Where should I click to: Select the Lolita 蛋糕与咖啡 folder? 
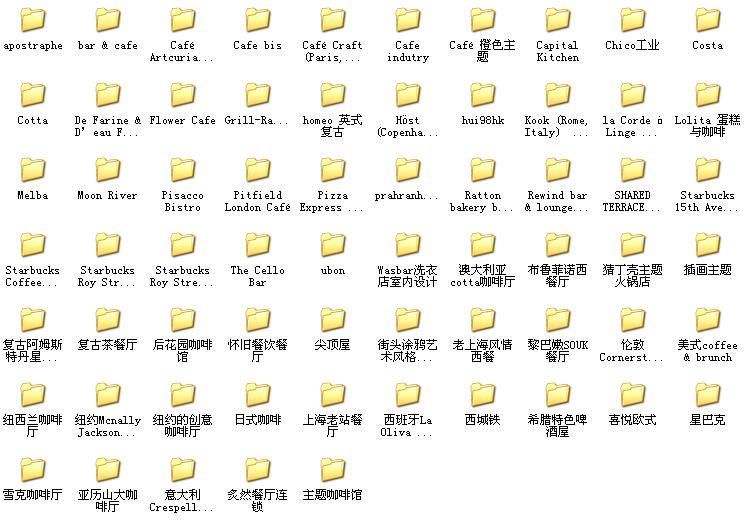pyautogui.click(x=707, y=95)
